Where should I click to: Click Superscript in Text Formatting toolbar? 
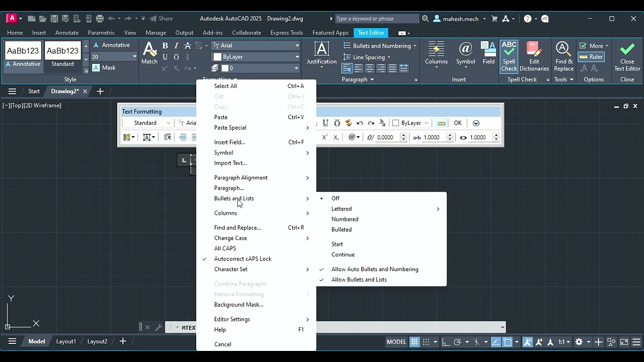click(x=325, y=137)
